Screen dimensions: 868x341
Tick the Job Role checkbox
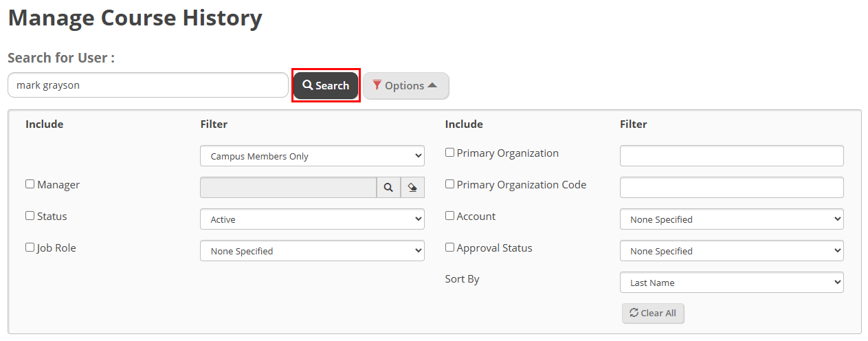(30, 247)
